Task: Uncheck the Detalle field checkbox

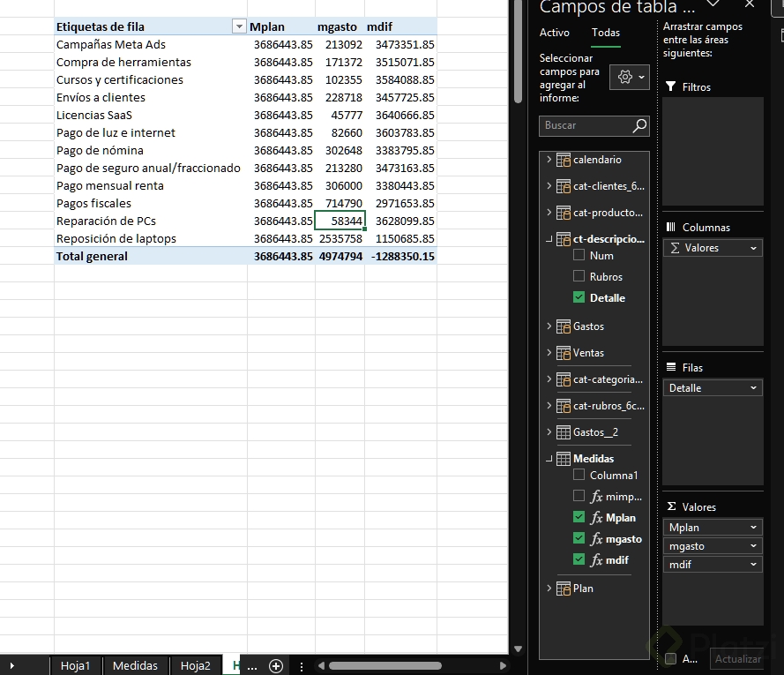Action: [x=579, y=297]
